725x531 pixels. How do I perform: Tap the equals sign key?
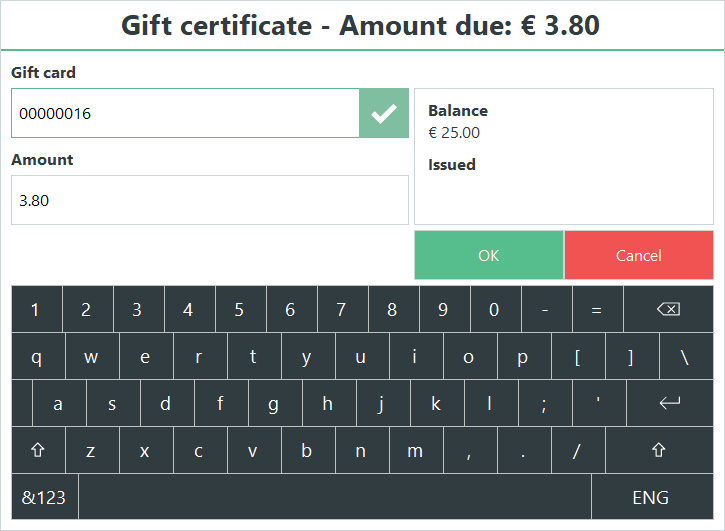[x=597, y=309]
